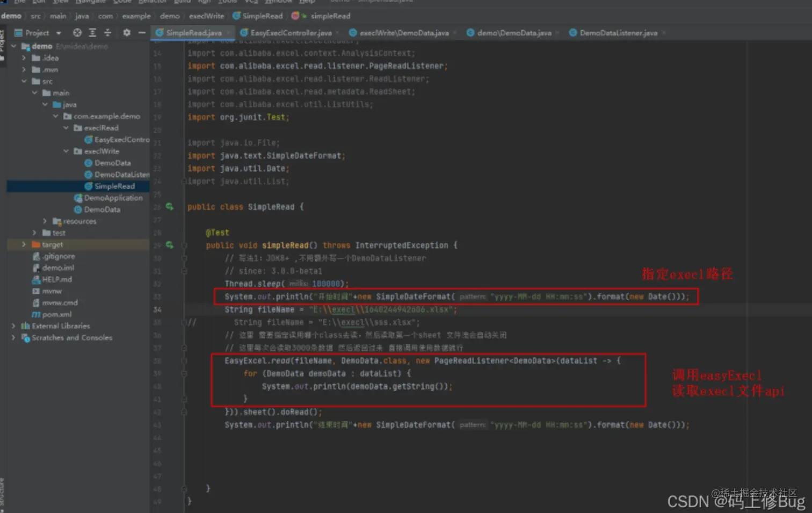
Task: Click the resources folder icon
Action: 57,221
